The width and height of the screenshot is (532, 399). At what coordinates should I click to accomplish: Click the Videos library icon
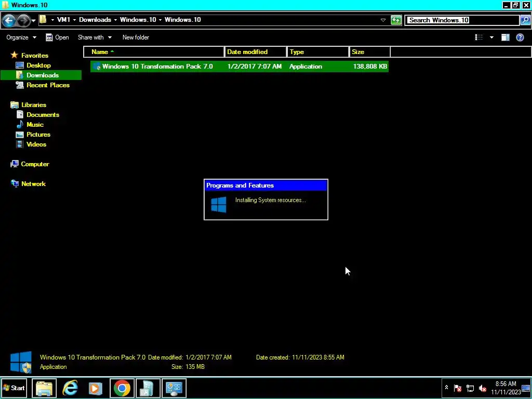(20, 144)
